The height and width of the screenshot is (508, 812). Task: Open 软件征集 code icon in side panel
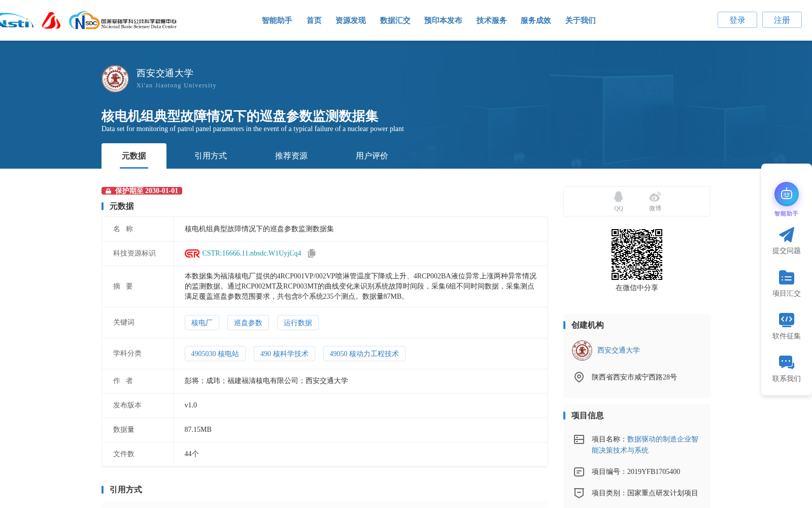tap(787, 320)
